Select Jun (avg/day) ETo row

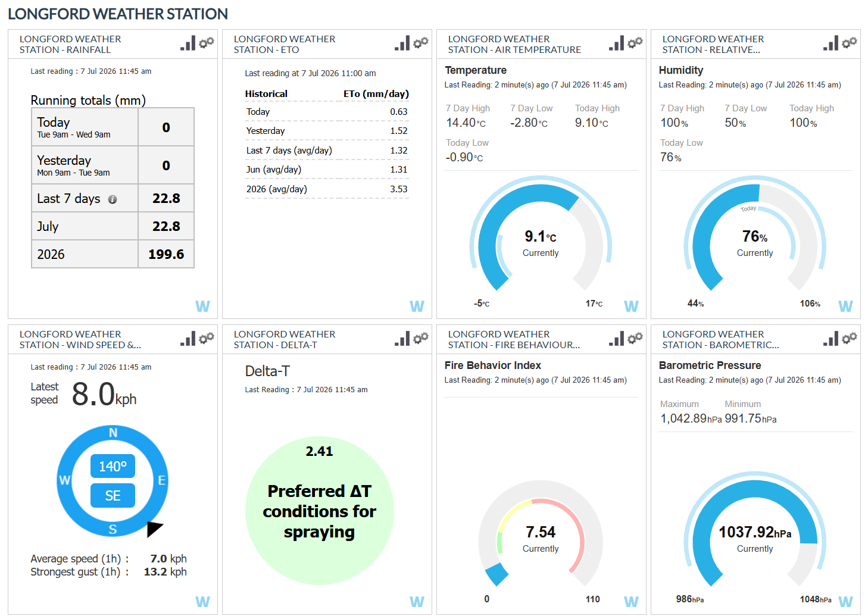[x=327, y=170]
